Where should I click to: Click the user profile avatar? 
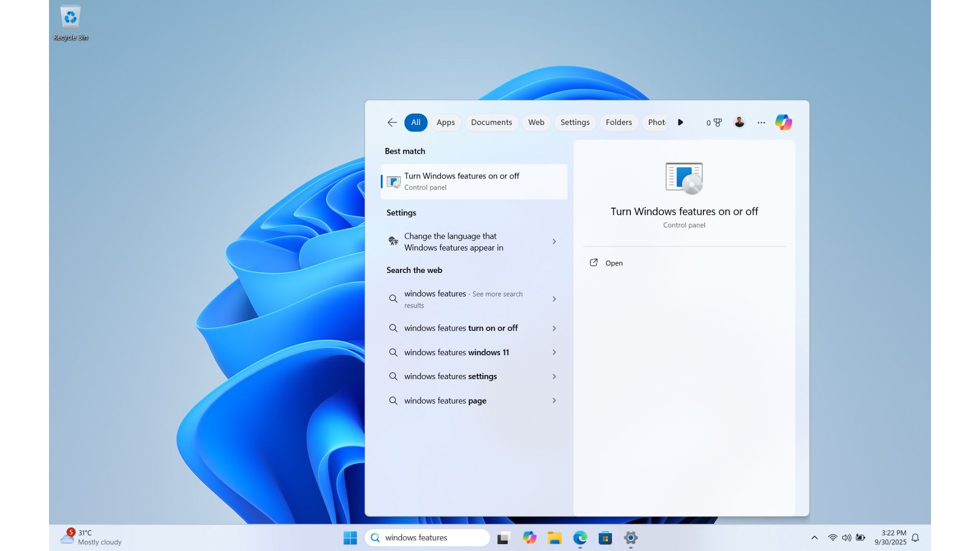(739, 122)
